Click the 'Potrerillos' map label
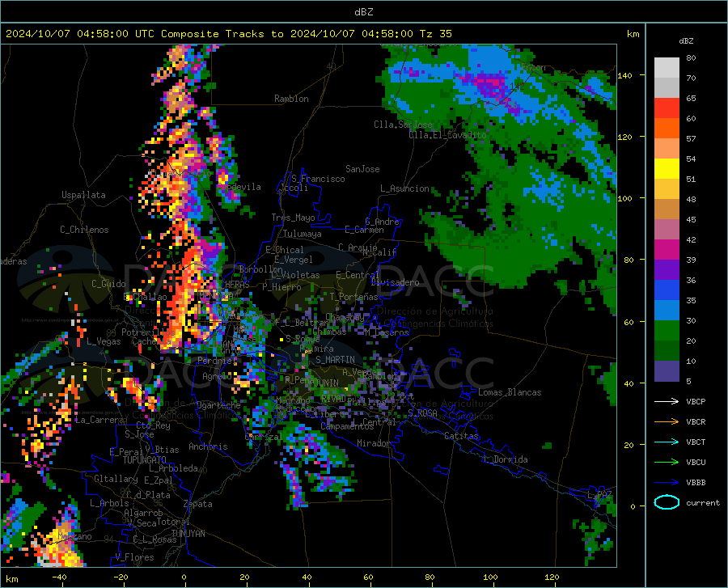This screenshot has height=588, width=728. pyautogui.click(x=148, y=332)
